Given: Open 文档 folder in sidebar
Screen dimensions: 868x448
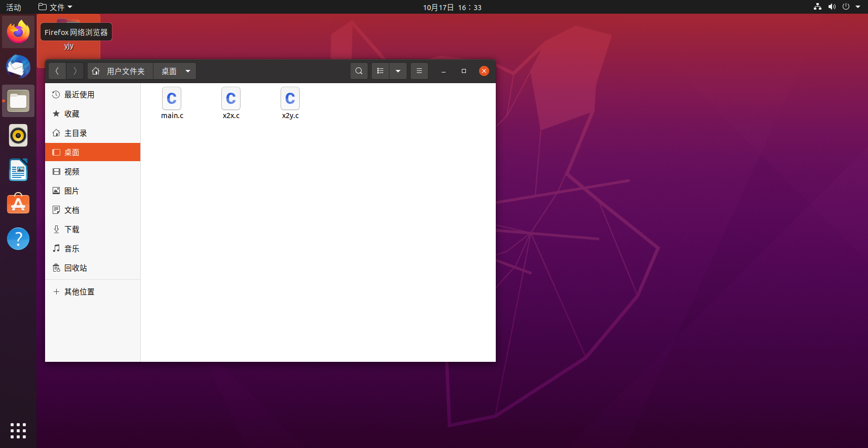Looking at the screenshot, I should (x=93, y=210).
